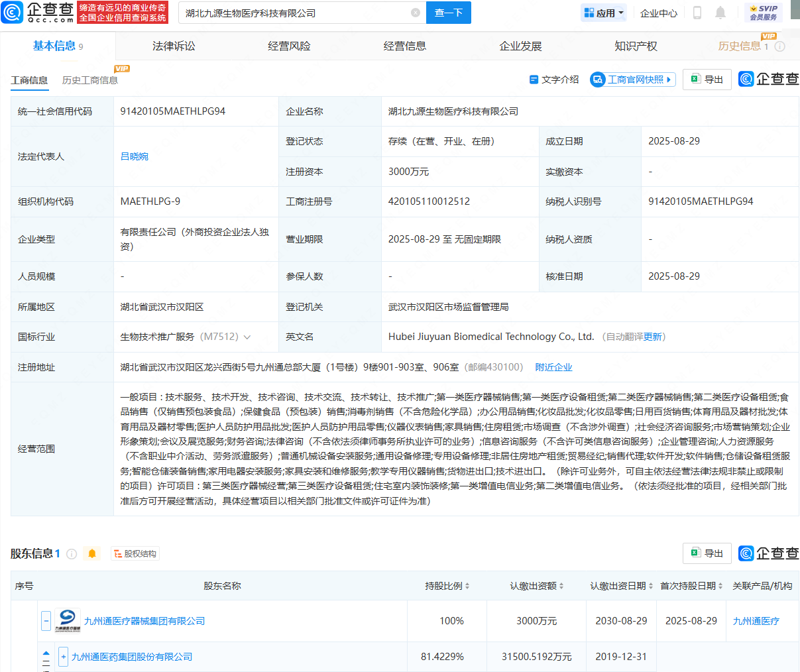The image size is (800, 672).
Task: Switch to the 法律诉讼 tab
Action: [x=174, y=46]
